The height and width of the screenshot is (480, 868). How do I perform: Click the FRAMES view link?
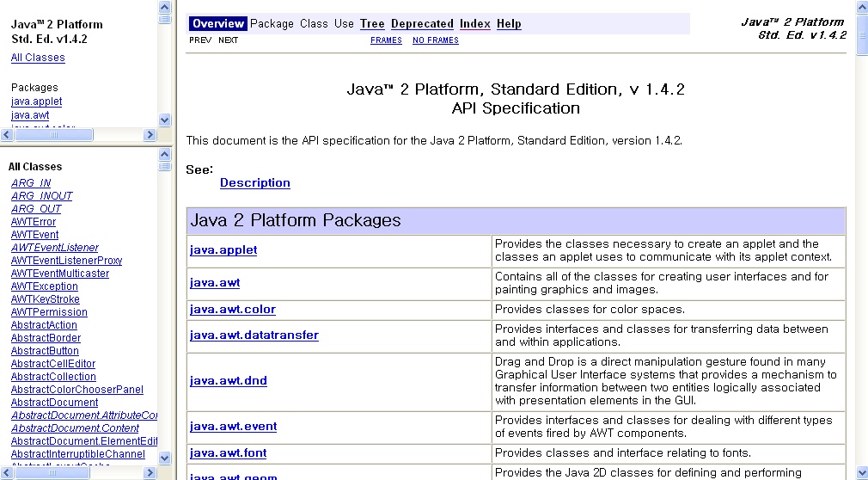pyautogui.click(x=386, y=40)
